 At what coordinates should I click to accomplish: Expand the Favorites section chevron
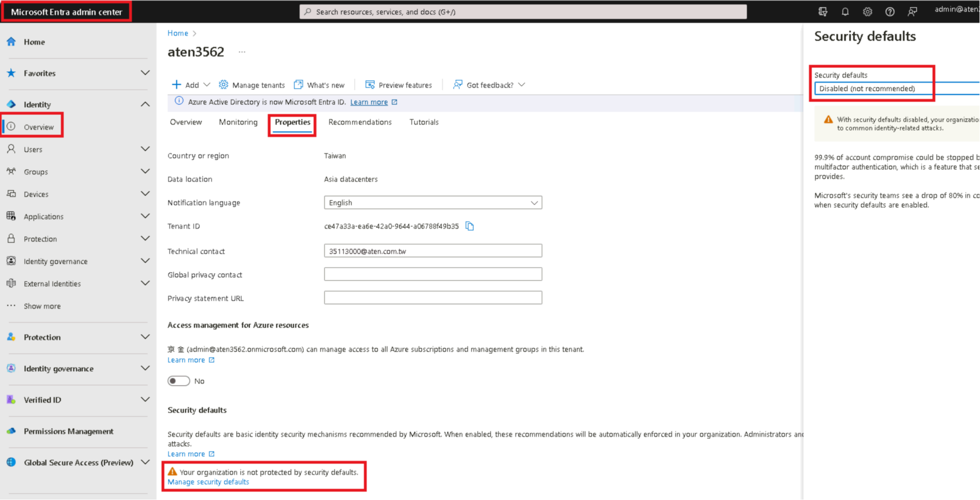145,73
